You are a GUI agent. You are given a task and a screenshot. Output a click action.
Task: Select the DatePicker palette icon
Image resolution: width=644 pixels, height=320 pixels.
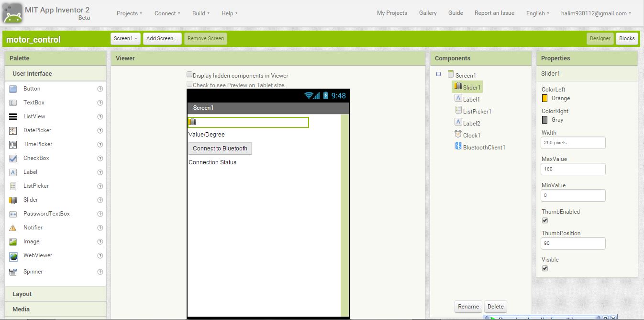click(13, 130)
